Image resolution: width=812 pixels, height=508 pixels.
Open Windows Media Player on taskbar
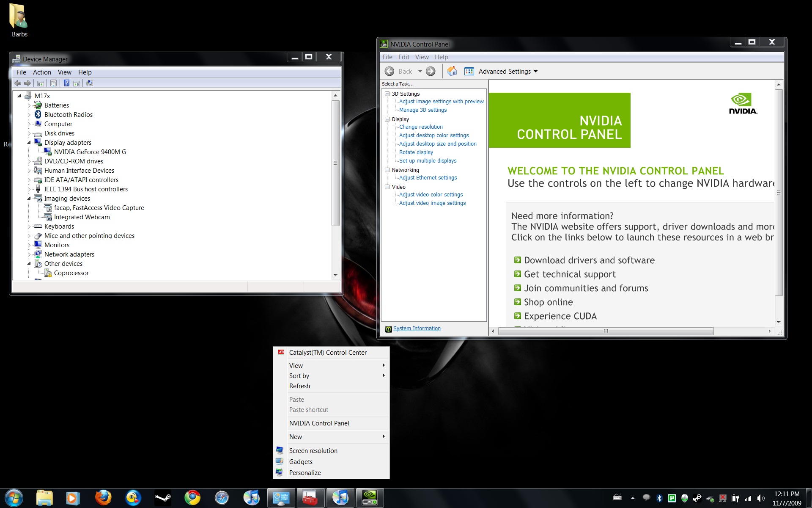(73, 498)
